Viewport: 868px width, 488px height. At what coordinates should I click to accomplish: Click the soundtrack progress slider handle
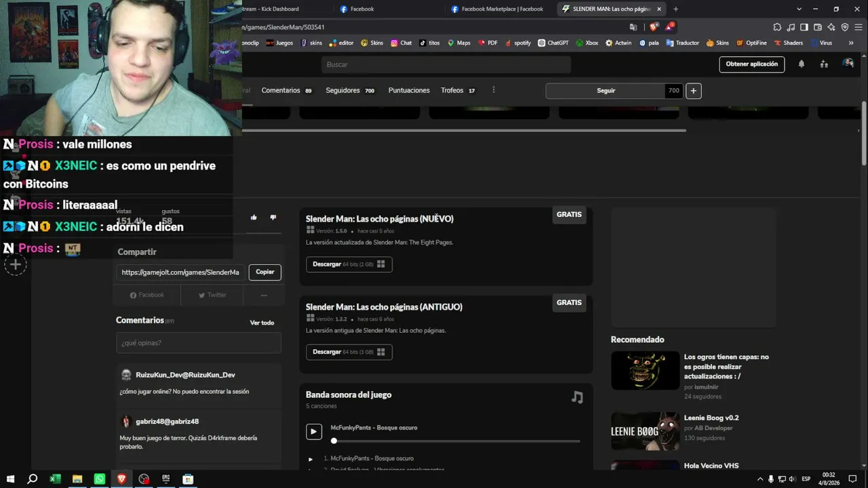334,441
